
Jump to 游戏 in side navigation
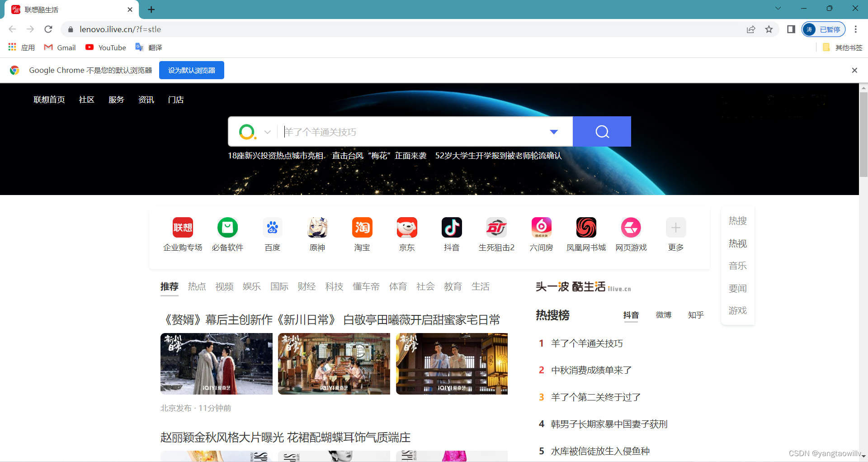tap(738, 310)
